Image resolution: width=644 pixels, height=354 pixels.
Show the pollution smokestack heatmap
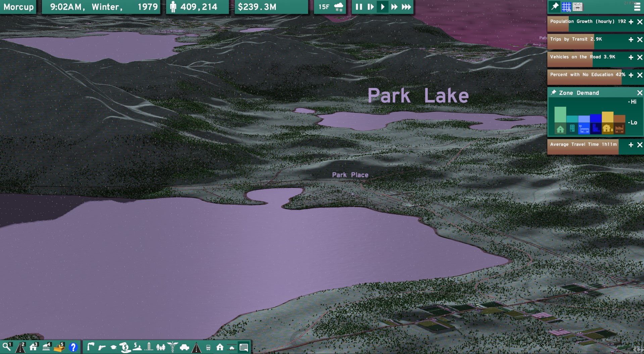[90, 347]
